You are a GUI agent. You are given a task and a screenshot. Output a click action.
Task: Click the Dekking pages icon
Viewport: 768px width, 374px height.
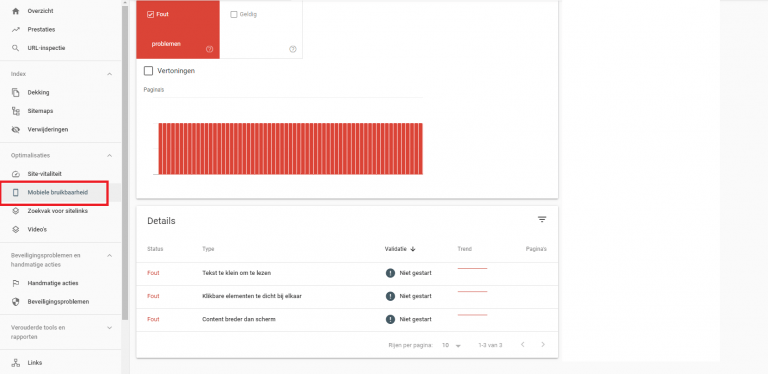point(16,93)
